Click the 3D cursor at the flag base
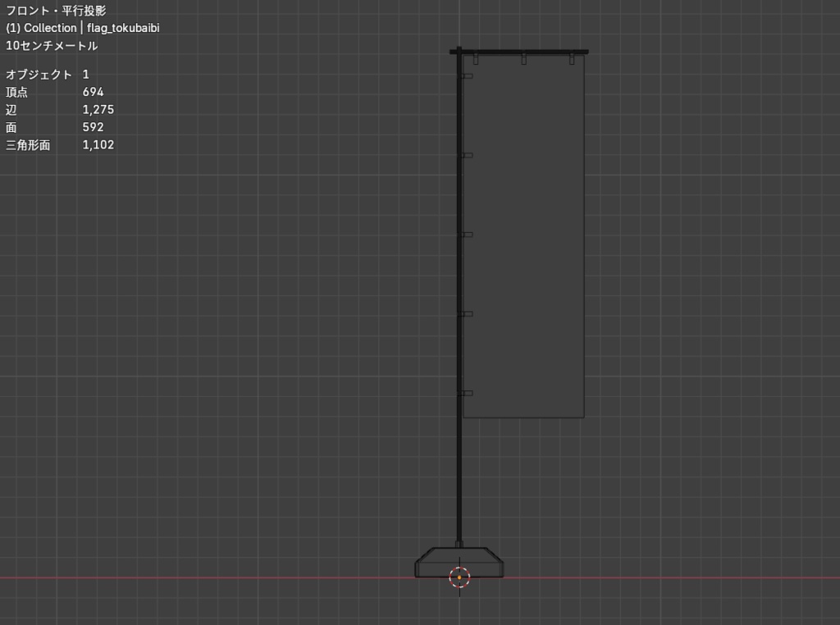The image size is (840, 625). coord(459,577)
